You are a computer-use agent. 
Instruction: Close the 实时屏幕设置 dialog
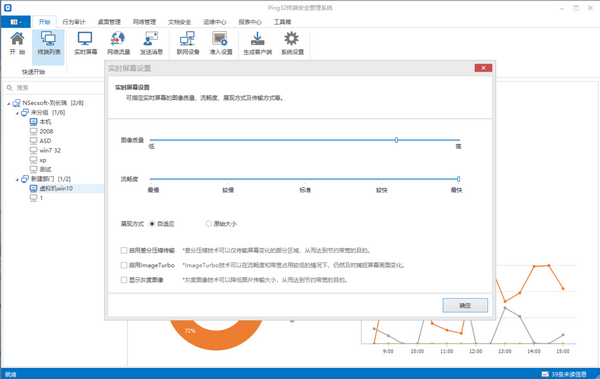pyautogui.click(x=483, y=68)
